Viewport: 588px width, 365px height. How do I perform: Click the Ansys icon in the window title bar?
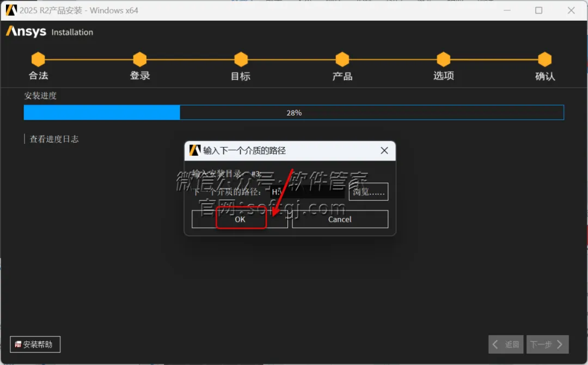point(11,10)
